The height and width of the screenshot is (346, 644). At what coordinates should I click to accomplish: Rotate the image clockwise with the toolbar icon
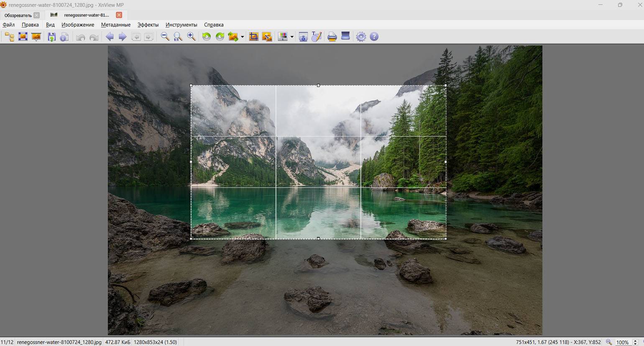click(x=220, y=37)
